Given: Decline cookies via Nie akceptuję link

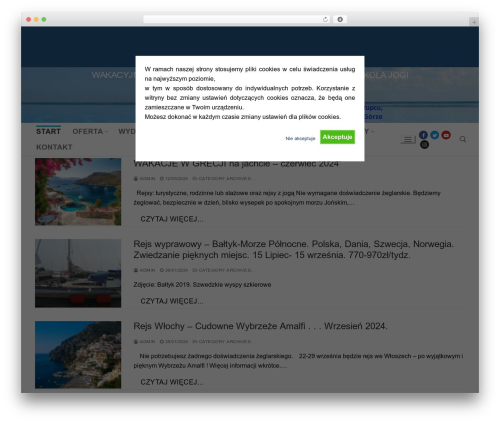Looking at the screenshot, I should (x=300, y=138).
